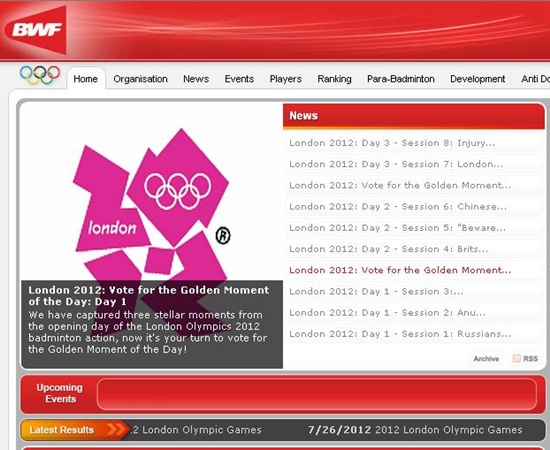Viewport: 550px width, 450px height.
Task: Click the empty Upcoming Events ticker bar
Action: click(x=317, y=394)
